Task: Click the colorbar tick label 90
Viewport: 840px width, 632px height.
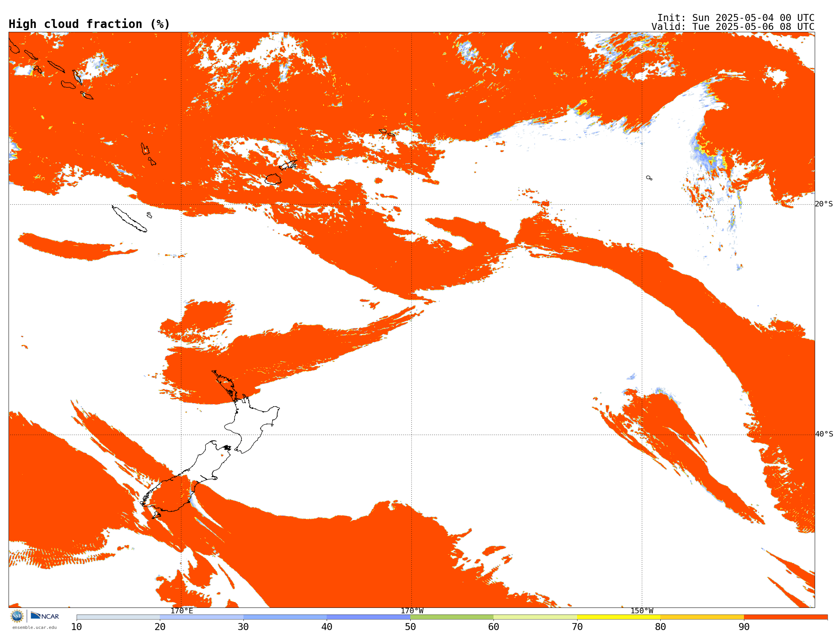Action: [744, 627]
